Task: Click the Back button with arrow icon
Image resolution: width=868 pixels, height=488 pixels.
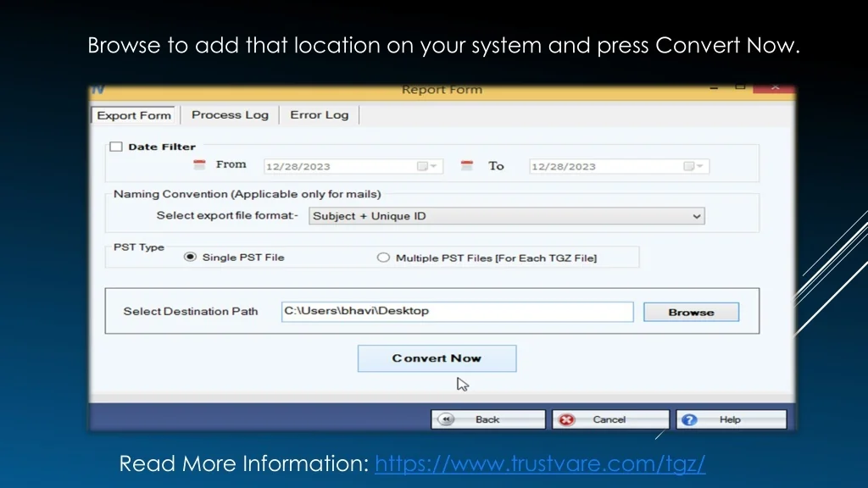Action: 487,419
